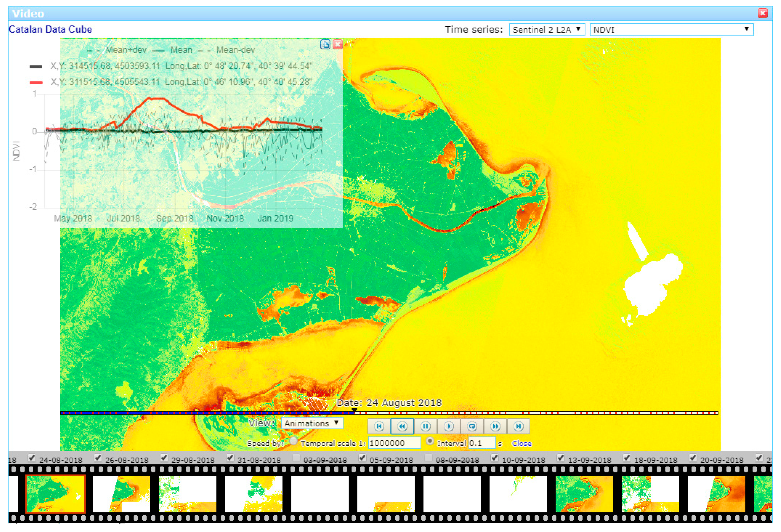Image resolution: width=781 pixels, height=532 pixels.
Task: Open the Catalan Data Cube link
Action: pos(50,30)
